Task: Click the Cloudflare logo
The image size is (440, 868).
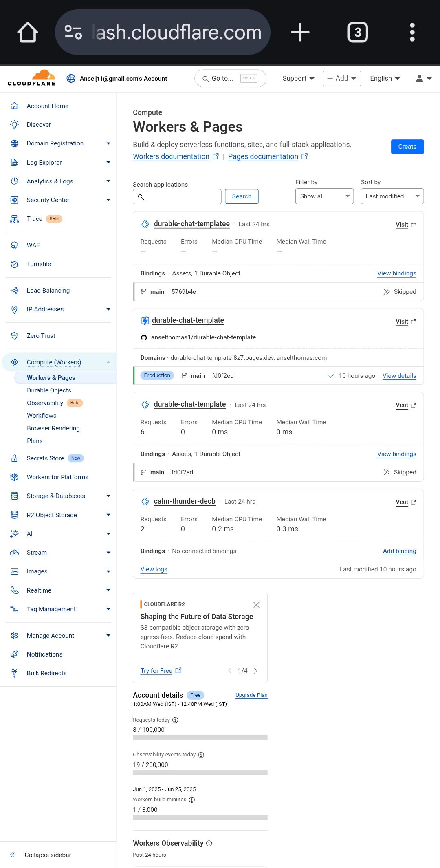Action: point(31,78)
